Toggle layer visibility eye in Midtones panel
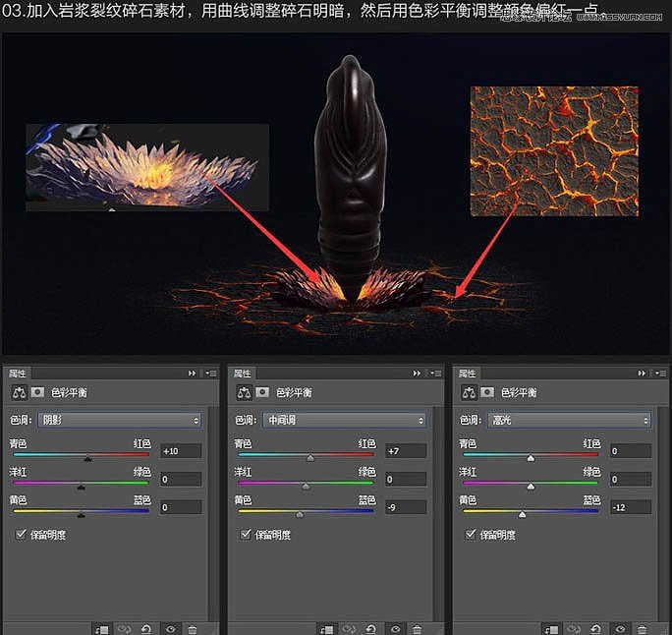This screenshot has width=672, height=635. (x=395, y=629)
